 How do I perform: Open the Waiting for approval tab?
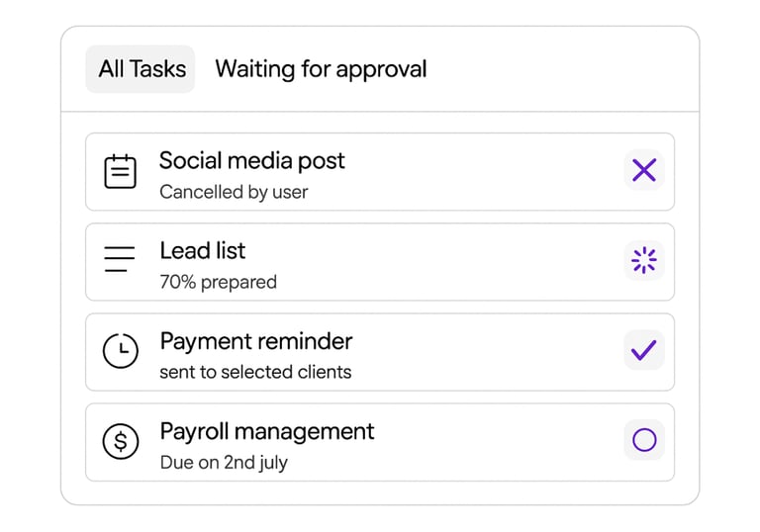click(x=321, y=69)
